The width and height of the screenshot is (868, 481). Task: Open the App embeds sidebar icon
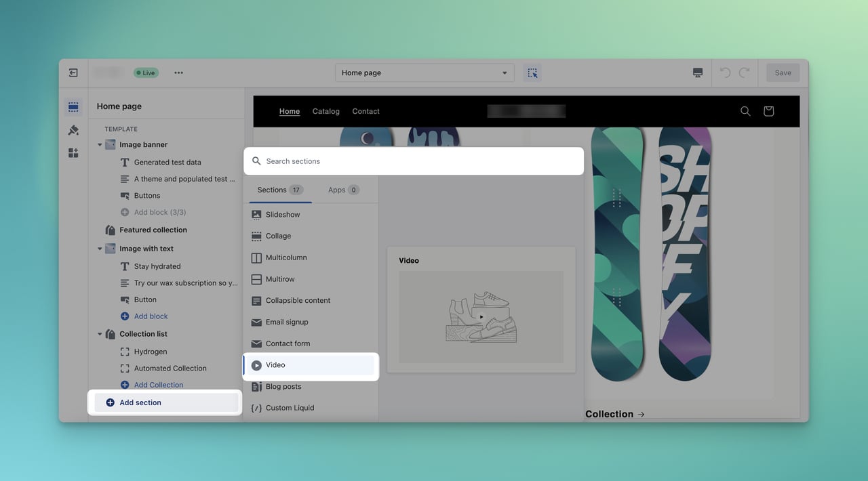(x=73, y=153)
